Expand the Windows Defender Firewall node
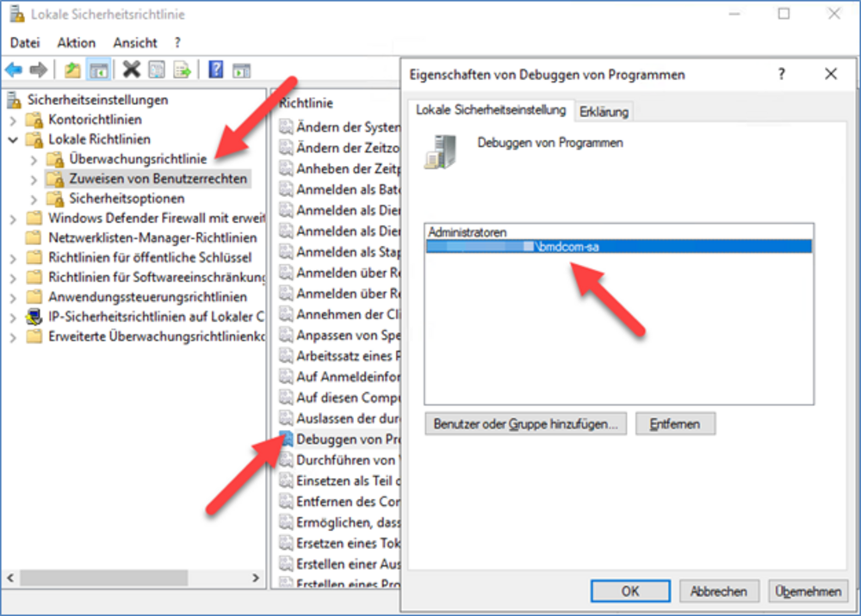861x616 pixels. point(13,219)
